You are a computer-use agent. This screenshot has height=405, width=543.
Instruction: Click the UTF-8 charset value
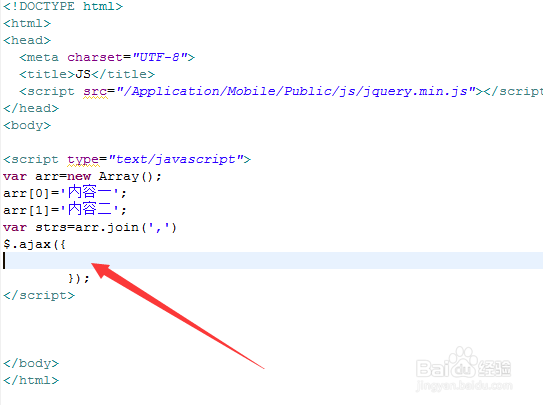[x=160, y=57]
